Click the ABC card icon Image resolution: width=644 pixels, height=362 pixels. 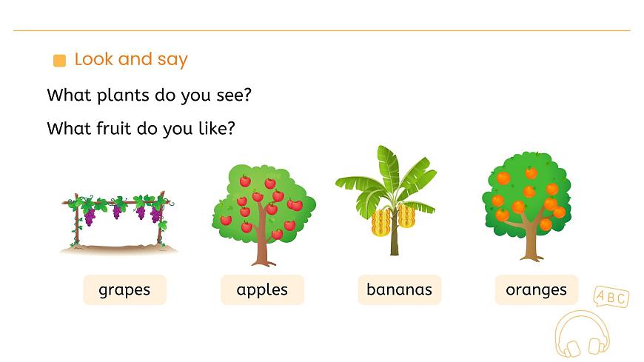pos(611,298)
